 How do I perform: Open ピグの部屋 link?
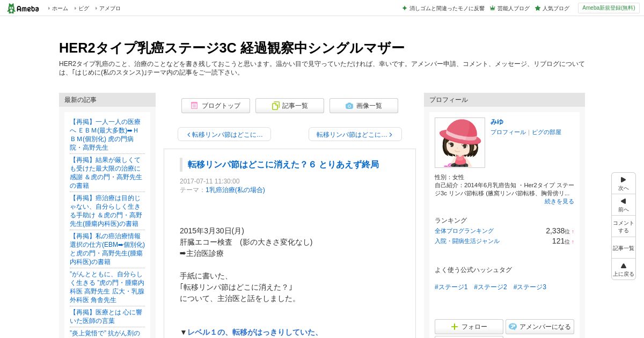[546, 132]
